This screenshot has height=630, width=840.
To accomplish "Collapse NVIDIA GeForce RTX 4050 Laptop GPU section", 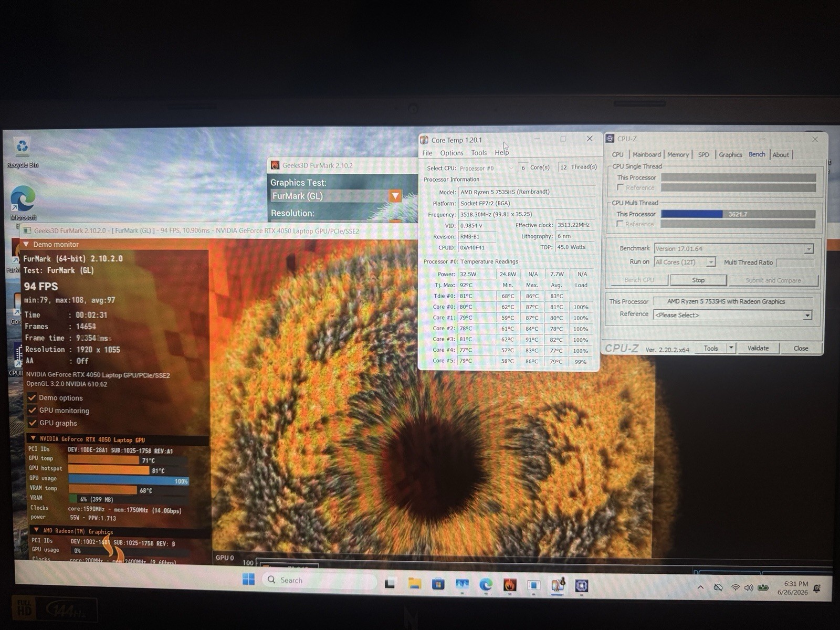I will 33,438.
